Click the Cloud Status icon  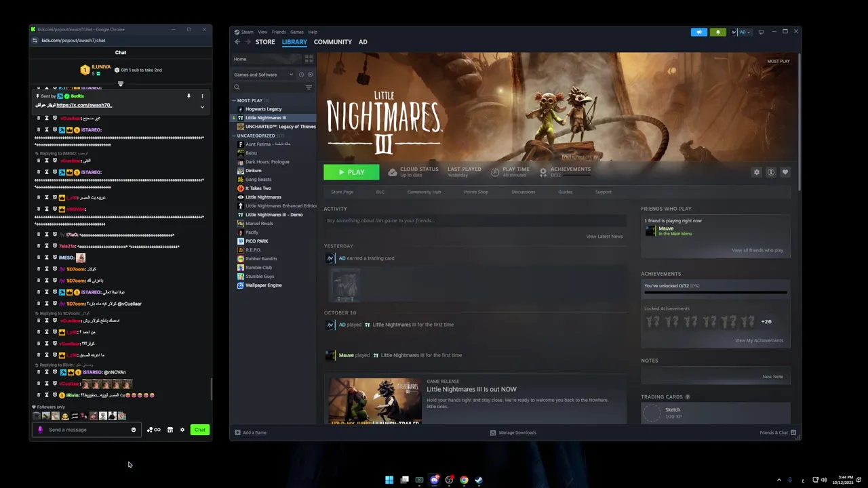click(392, 172)
